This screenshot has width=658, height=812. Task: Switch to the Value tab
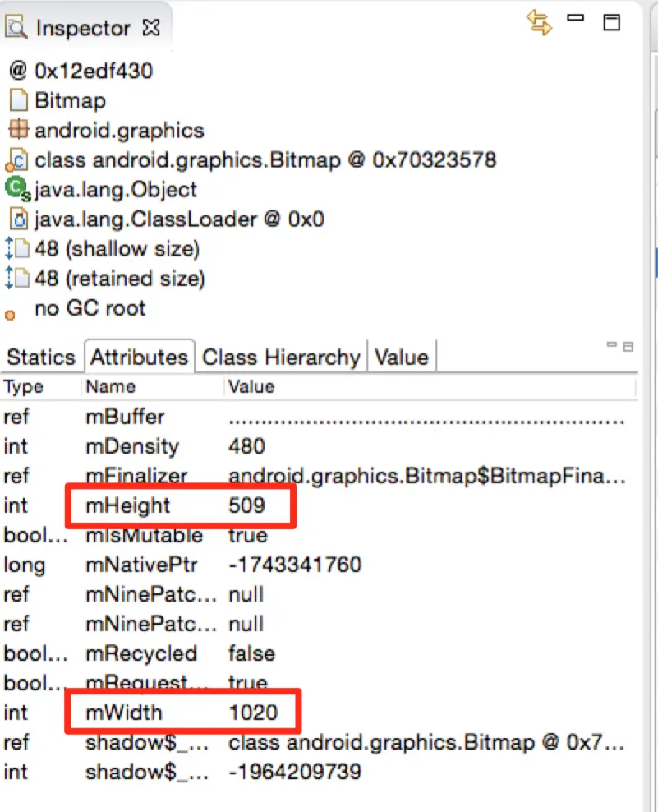coord(402,358)
